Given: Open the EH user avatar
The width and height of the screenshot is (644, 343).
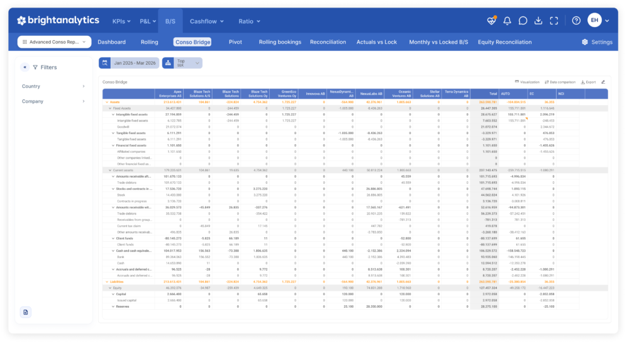Looking at the screenshot, I should tap(594, 20).
